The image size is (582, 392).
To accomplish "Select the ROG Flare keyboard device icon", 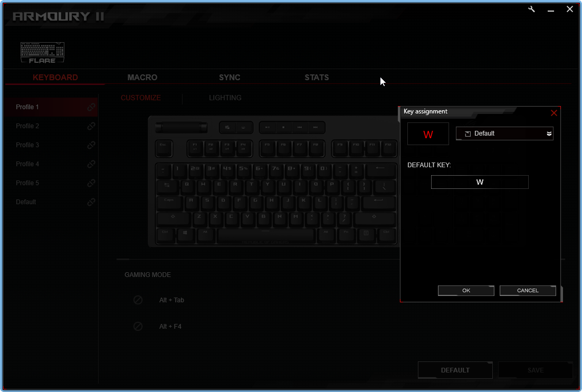I will pos(42,53).
